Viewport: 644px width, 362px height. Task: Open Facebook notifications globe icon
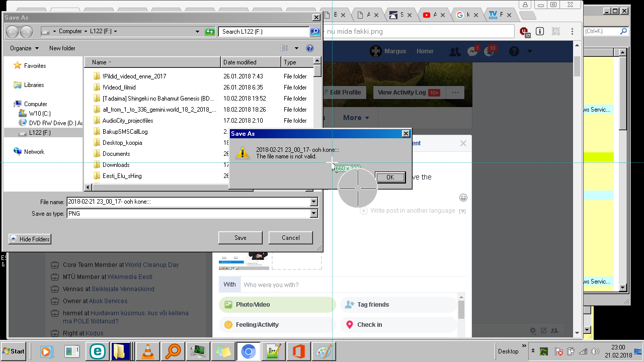489,51
